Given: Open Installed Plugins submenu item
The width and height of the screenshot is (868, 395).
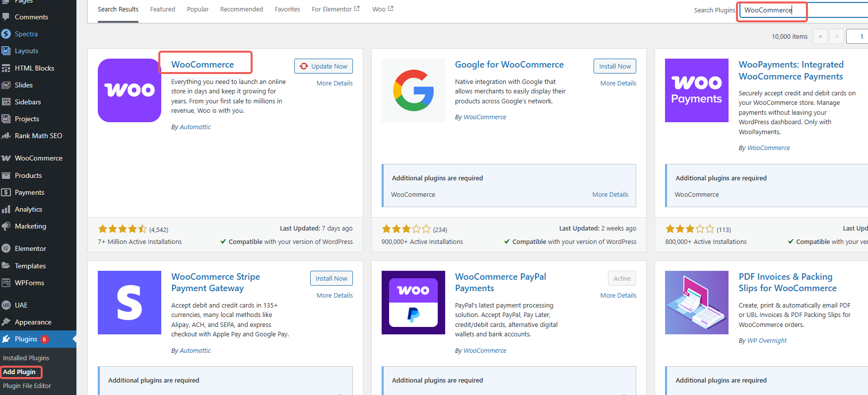Looking at the screenshot, I should 26,358.
